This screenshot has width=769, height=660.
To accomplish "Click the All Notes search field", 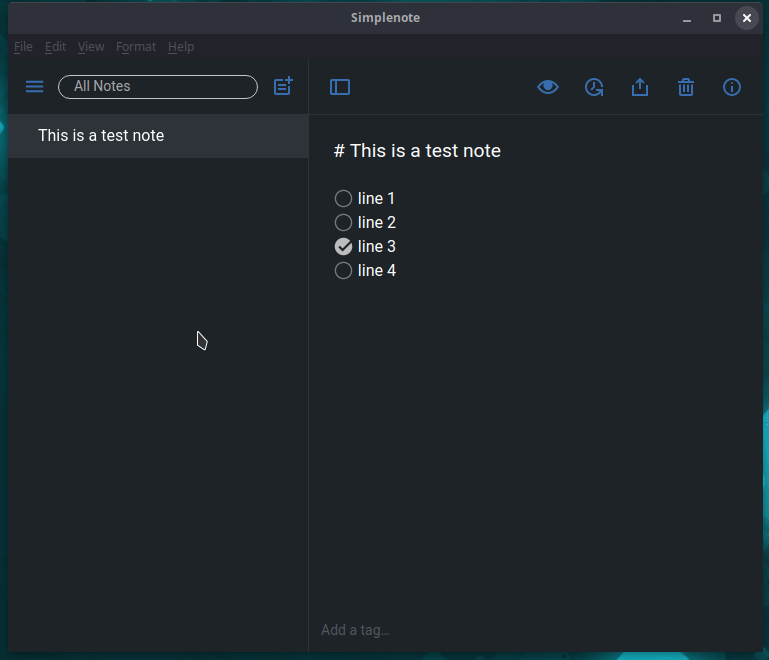I will pyautogui.click(x=158, y=87).
